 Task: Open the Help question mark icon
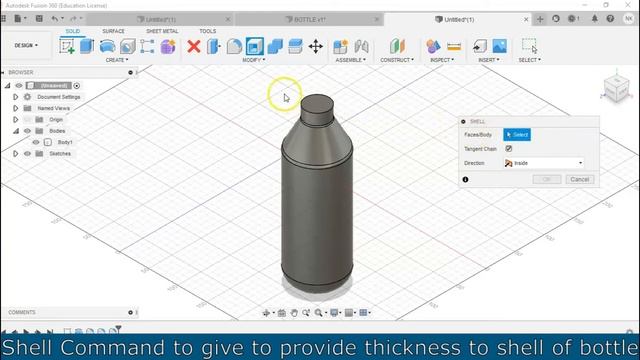(x=610, y=18)
